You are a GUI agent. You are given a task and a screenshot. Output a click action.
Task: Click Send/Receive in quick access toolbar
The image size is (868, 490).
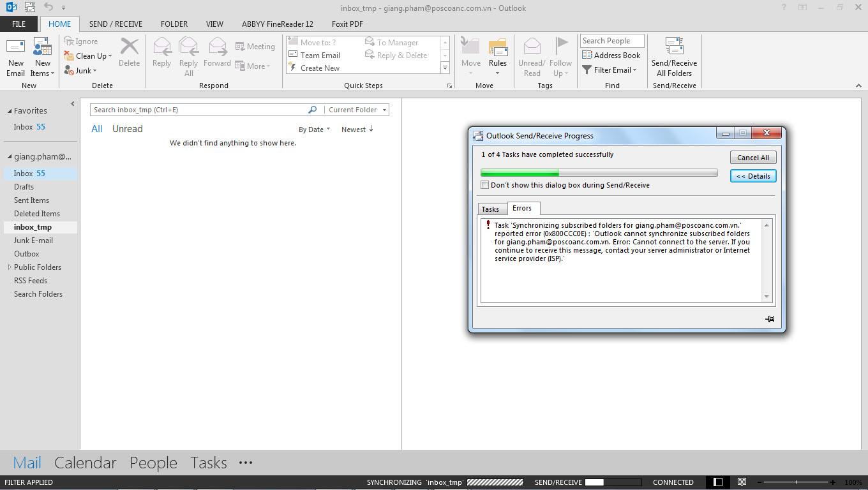[30, 7]
